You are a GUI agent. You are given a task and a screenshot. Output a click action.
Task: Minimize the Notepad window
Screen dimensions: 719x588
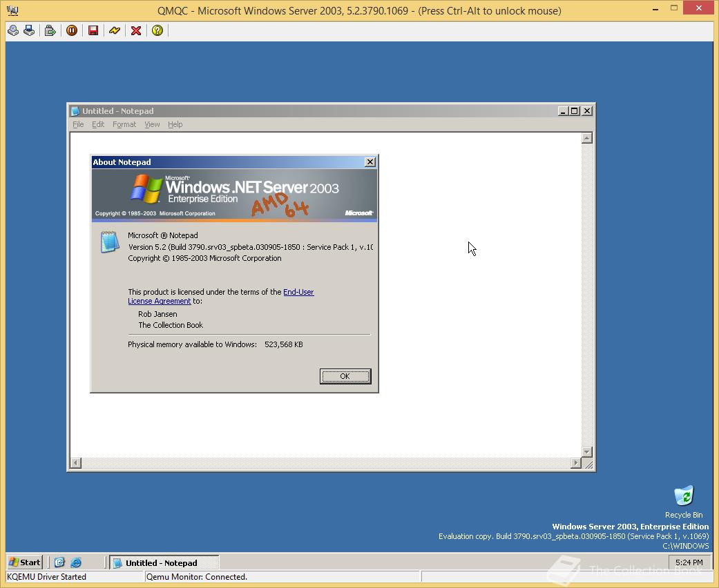[563, 111]
